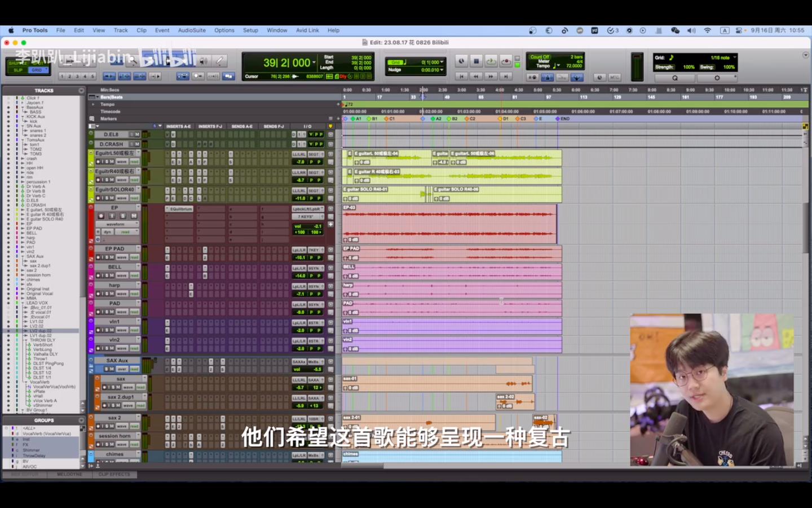This screenshot has width=812, height=508.
Task: Open the EQuilibrium insert on EP track
Action: coord(179,209)
